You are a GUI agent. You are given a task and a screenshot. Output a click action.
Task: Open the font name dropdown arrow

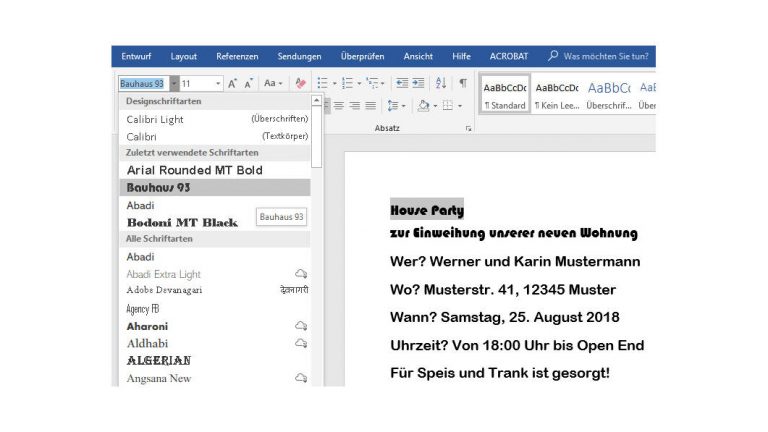174,84
